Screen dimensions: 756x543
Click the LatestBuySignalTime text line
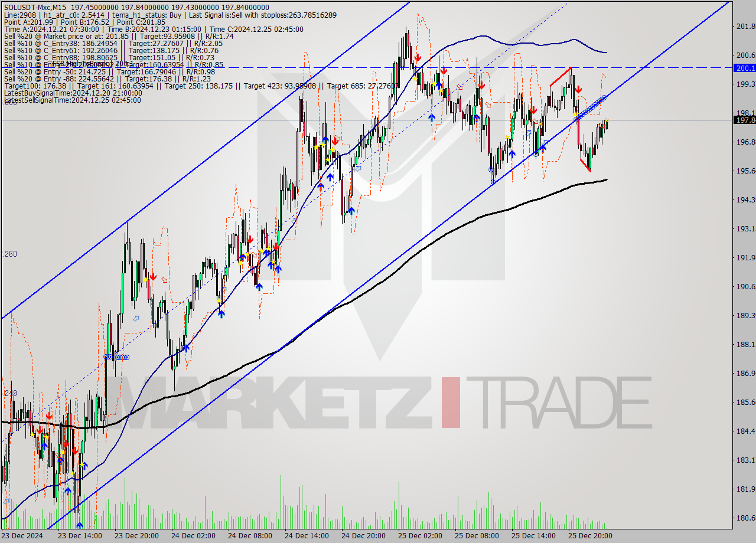point(73,93)
